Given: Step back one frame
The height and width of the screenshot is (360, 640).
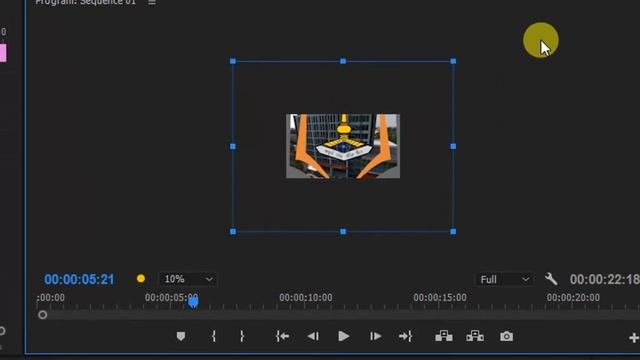Looking at the screenshot, I should tap(313, 336).
